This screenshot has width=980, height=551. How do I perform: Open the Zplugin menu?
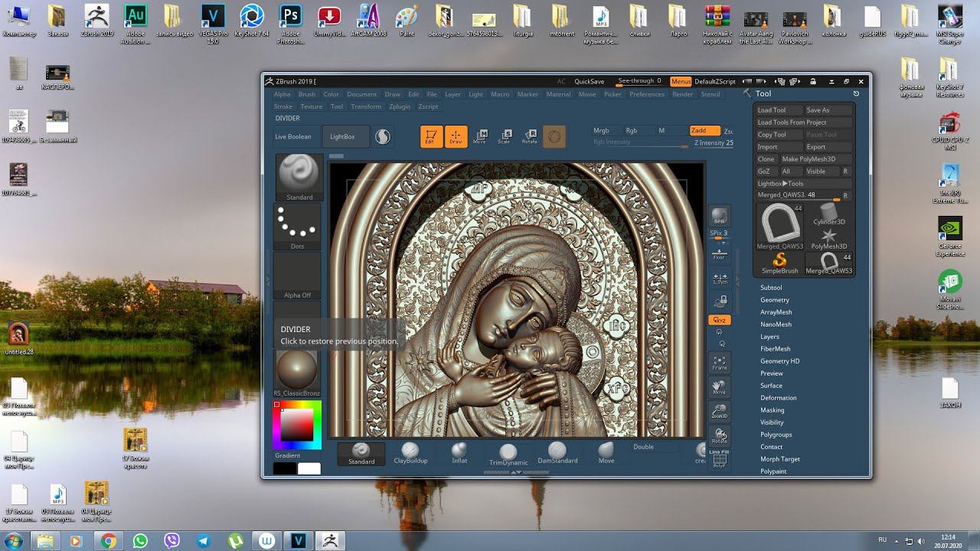pos(400,106)
